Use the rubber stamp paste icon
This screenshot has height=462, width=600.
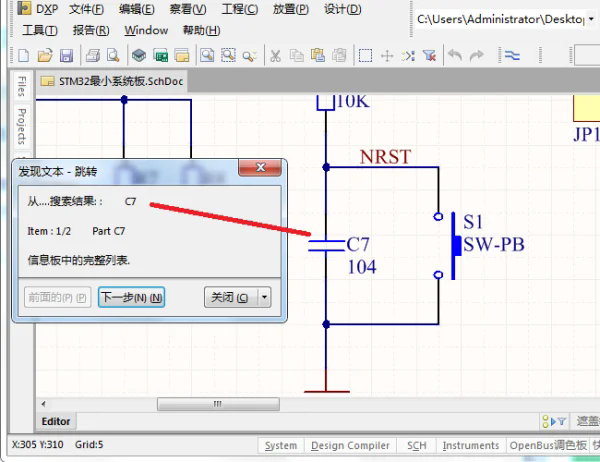[x=339, y=56]
